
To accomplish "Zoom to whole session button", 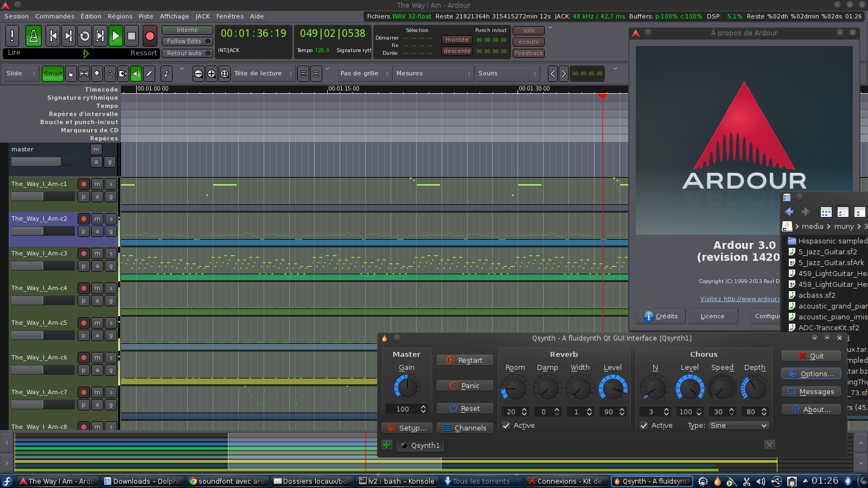I will (225, 74).
